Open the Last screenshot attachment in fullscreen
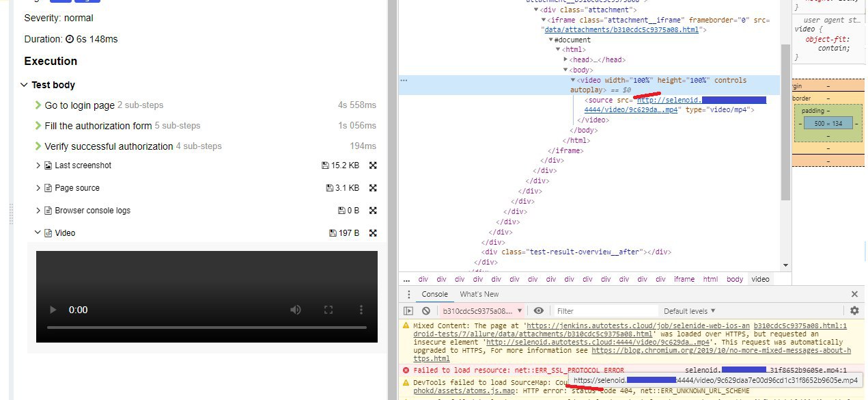Image resolution: width=868 pixels, height=400 pixels. point(373,165)
